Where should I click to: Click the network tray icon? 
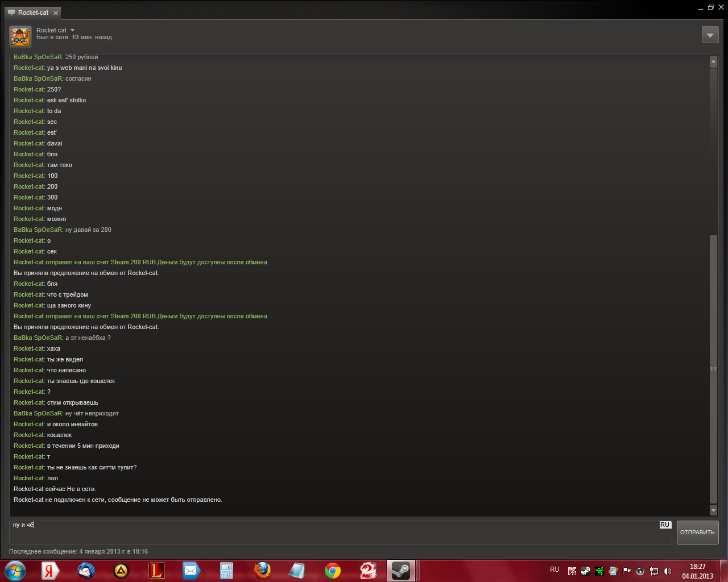pos(654,571)
